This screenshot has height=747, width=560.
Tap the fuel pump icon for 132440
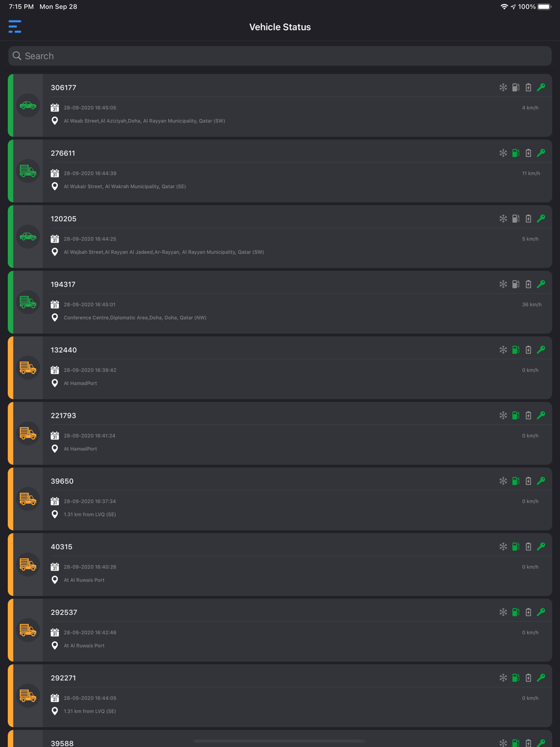[x=516, y=350]
